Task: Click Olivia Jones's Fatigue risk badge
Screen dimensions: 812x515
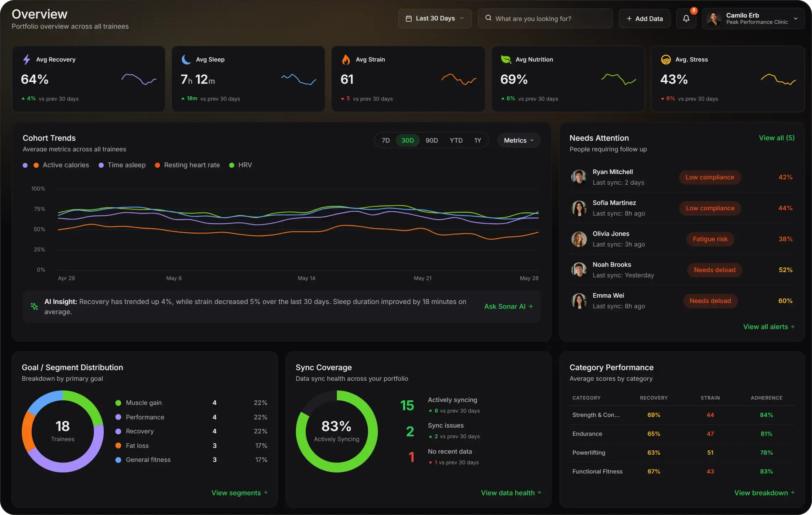Action: coord(710,239)
